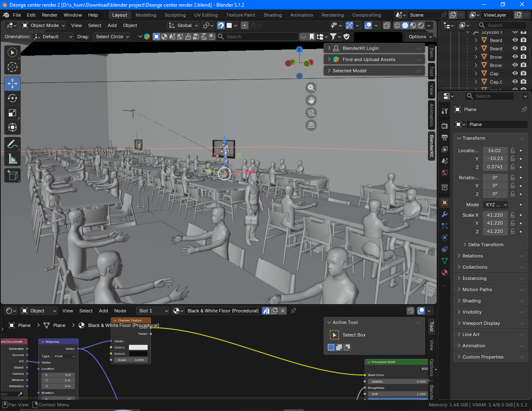Click the viewport header Search field
Image resolution: width=532 pixels, height=411 pixels.
point(257,37)
